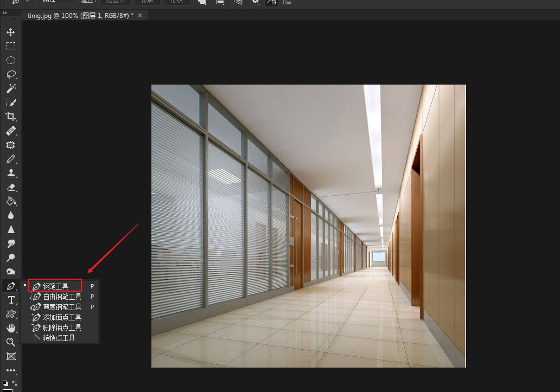Select the Healing Brush bandage tool
The image size is (560, 392).
click(11, 131)
